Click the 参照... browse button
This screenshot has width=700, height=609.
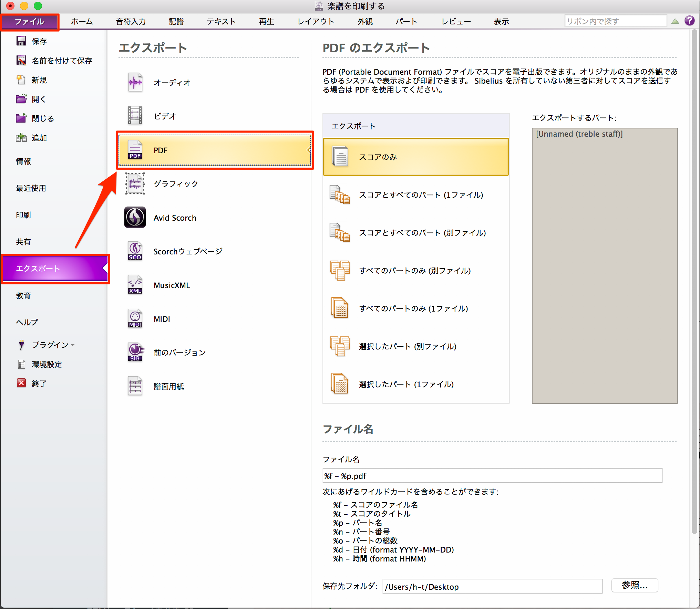(635, 585)
